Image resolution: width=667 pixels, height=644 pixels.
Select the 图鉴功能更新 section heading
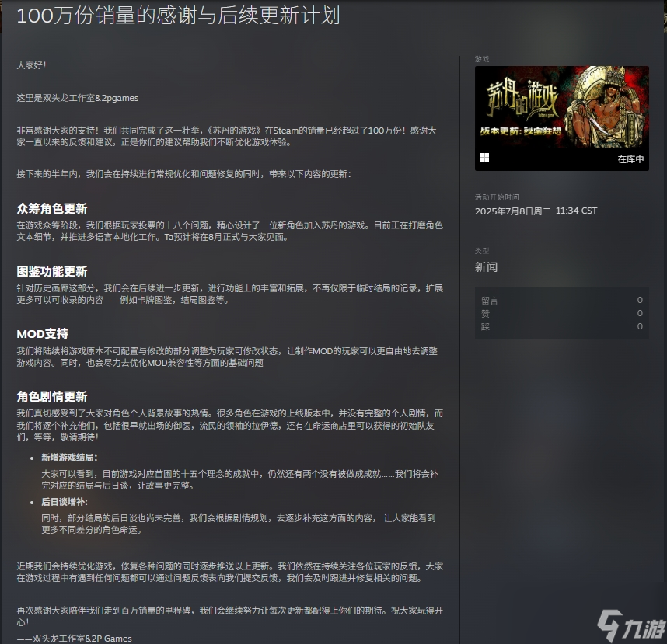click(52, 271)
